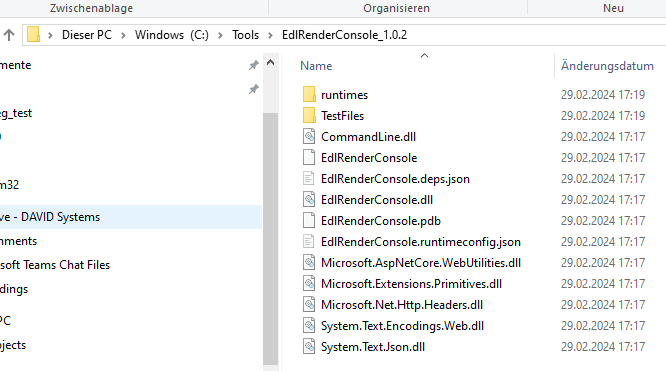Image resolution: width=666 pixels, height=371 pixels.
Task: Click the EdlRenderConsole application file icon
Action: click(309, 157)
